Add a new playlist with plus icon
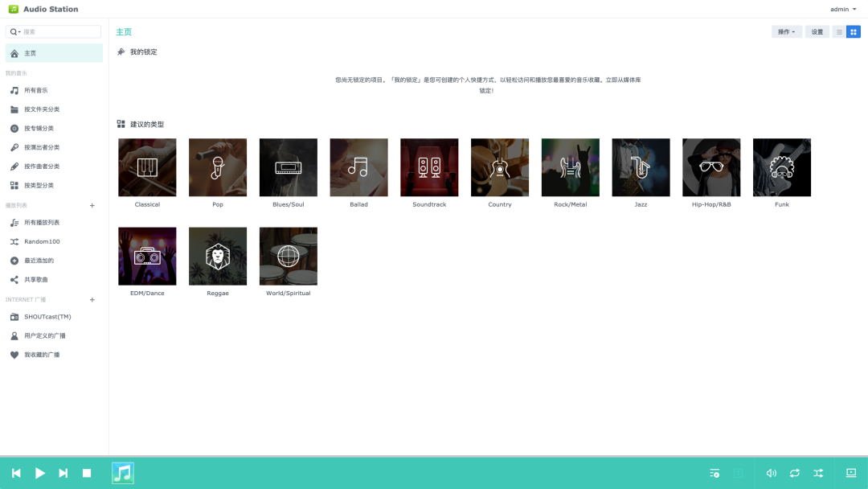 pyautogui.click(x=92, y=206)
